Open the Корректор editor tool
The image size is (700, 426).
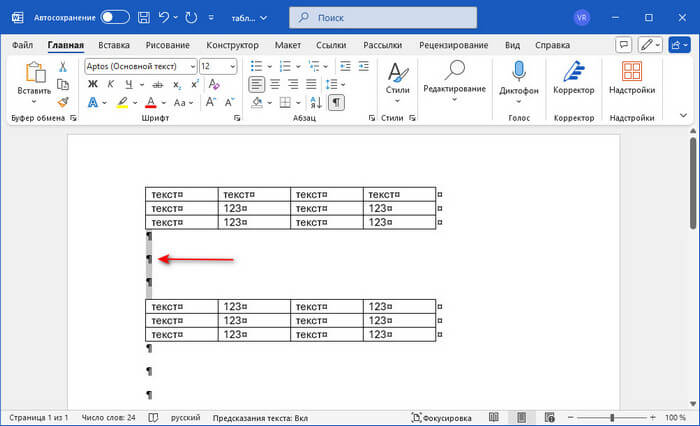click(x=573, y=73)
